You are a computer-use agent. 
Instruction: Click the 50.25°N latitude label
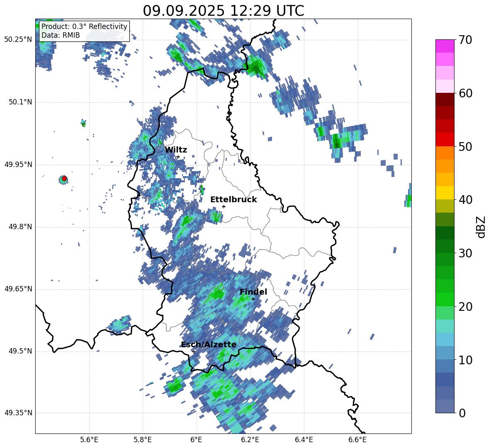pyautogui.click(x=18, y=40)
